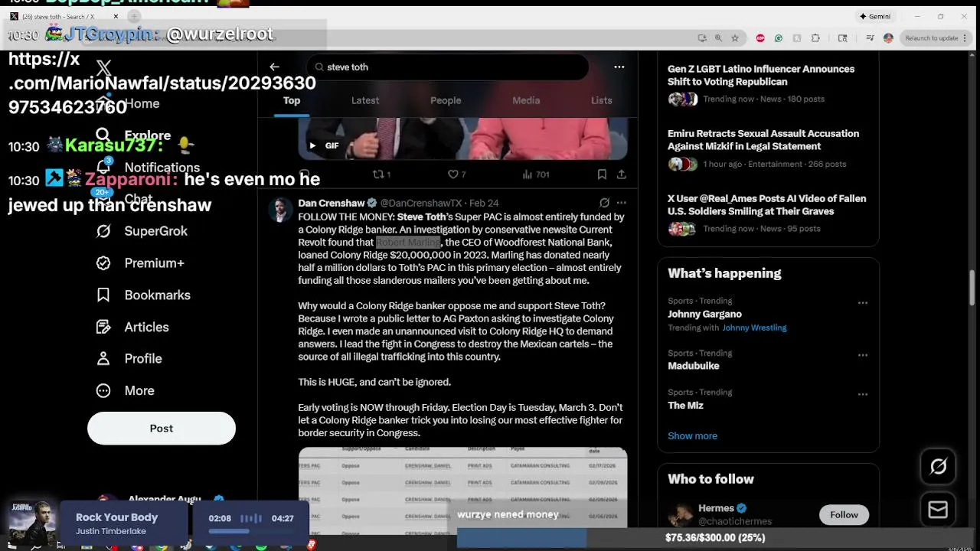This screenshot has width=980, height=551.
Task: Switch to the Latest search tab
Action: pos(365,100)
